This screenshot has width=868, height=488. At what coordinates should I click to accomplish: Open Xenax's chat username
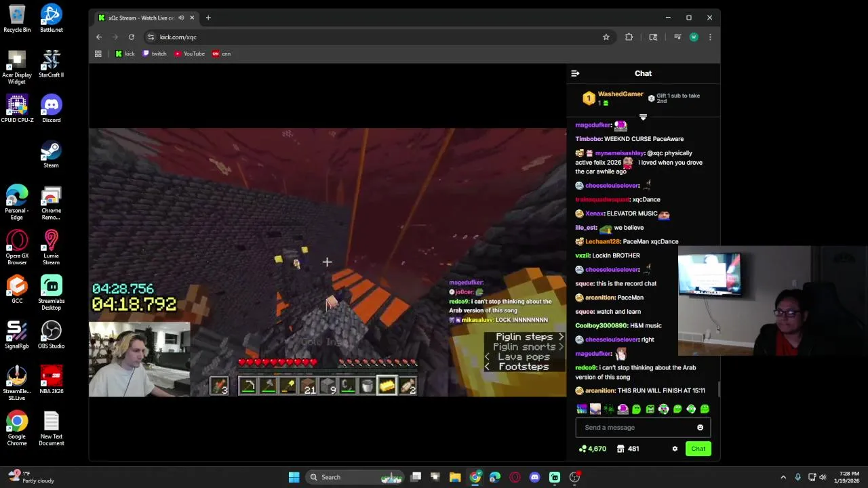(x=594, y=213)
